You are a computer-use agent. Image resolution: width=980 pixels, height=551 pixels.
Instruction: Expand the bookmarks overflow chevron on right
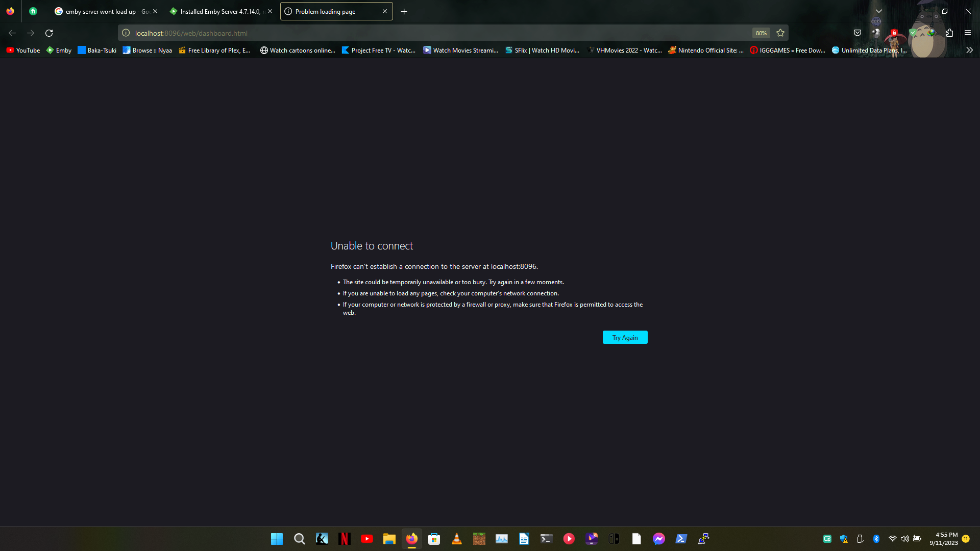[x=969, y=50]
